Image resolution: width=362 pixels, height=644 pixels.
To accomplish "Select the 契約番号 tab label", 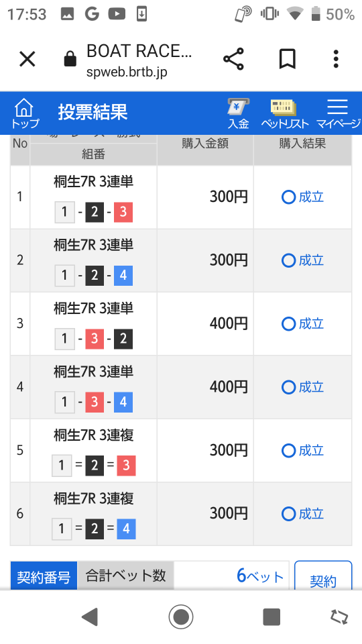I will coord(44,576).
